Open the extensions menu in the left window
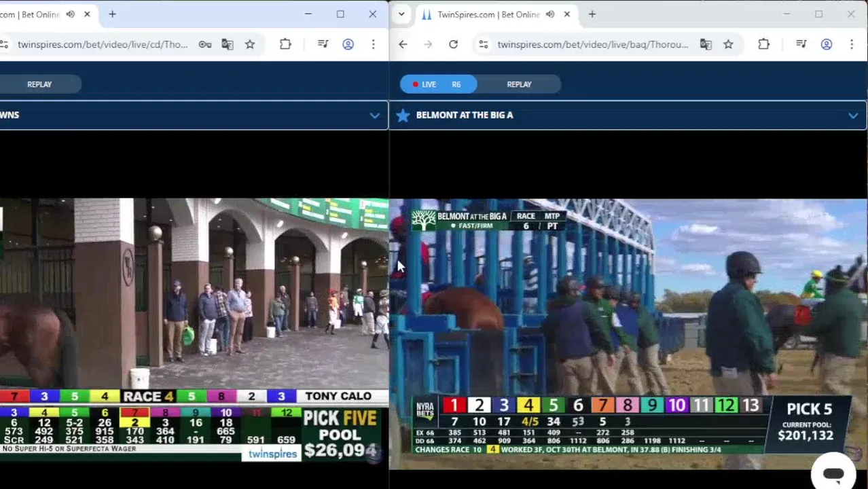This screenshot has height=489, width=868. click(285, 45)
